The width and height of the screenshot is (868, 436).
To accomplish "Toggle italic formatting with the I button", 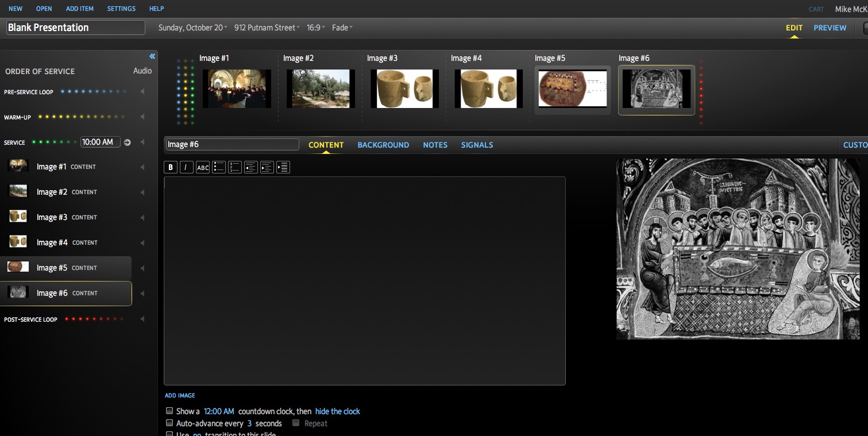I will 187,167.
